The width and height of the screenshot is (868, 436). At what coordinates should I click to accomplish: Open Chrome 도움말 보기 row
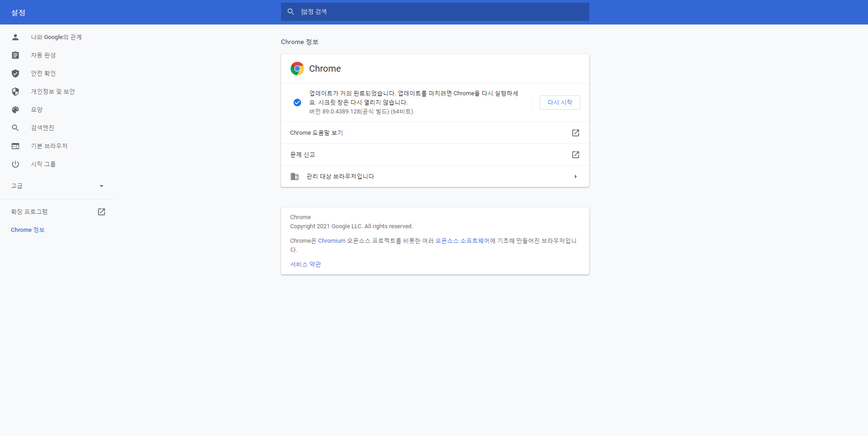435,133
